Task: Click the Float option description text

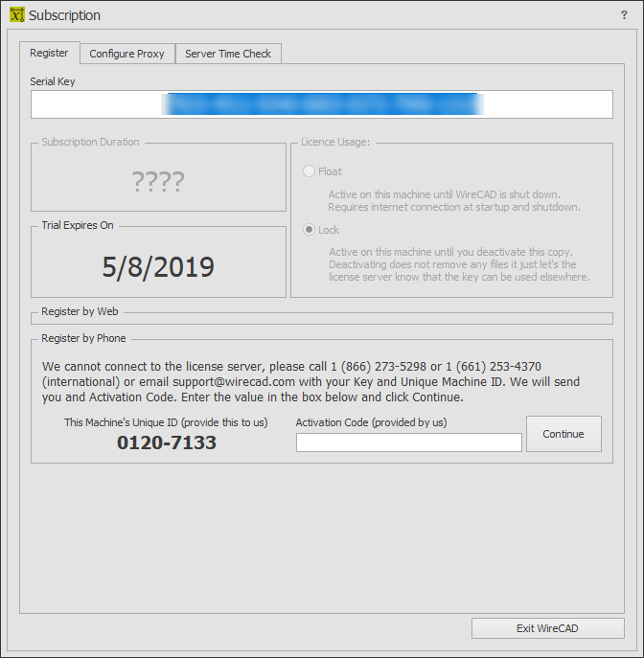Action: (x=454, y=200)
